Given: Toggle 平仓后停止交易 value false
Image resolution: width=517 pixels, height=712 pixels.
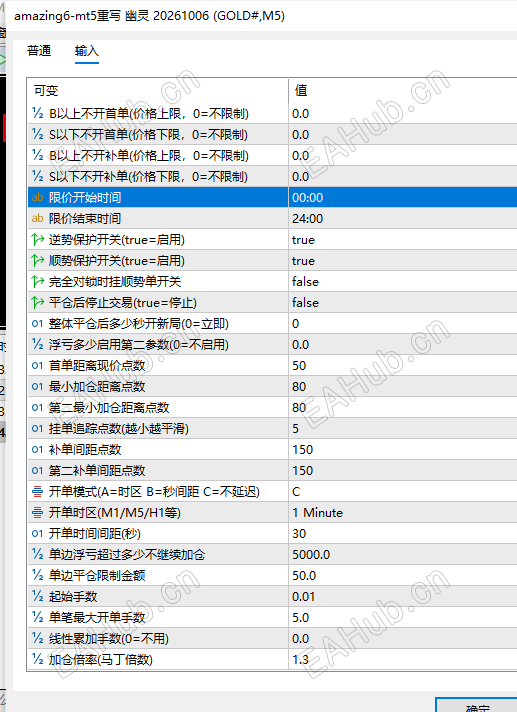Looking at the screenshot, I should [x=403, y=302].
